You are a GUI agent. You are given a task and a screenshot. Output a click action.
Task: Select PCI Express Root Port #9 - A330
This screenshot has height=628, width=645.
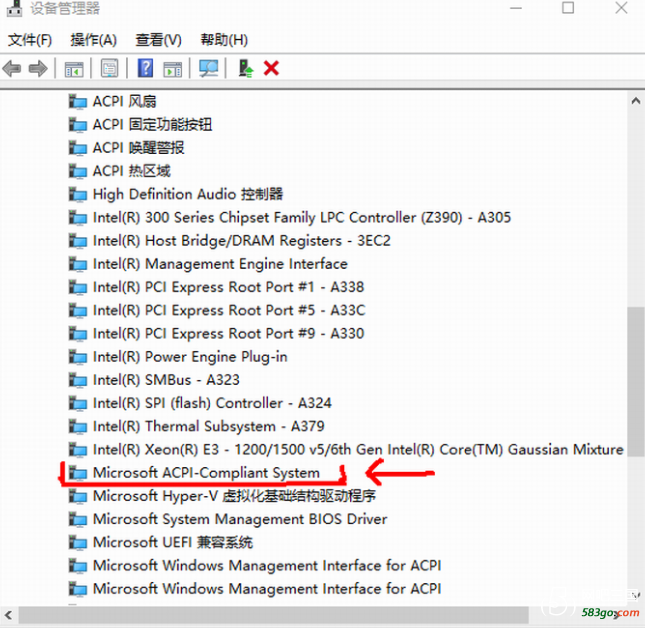click(228, 333)
